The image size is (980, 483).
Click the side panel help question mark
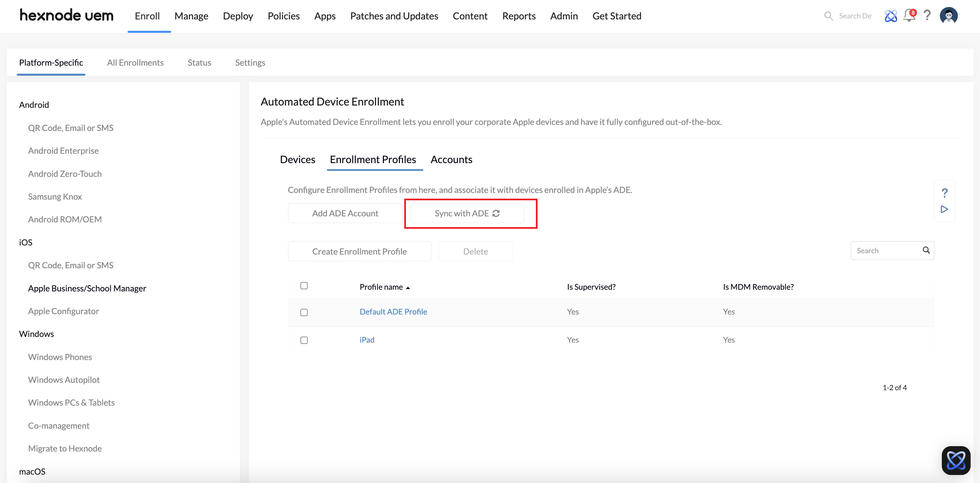(944, 193)
